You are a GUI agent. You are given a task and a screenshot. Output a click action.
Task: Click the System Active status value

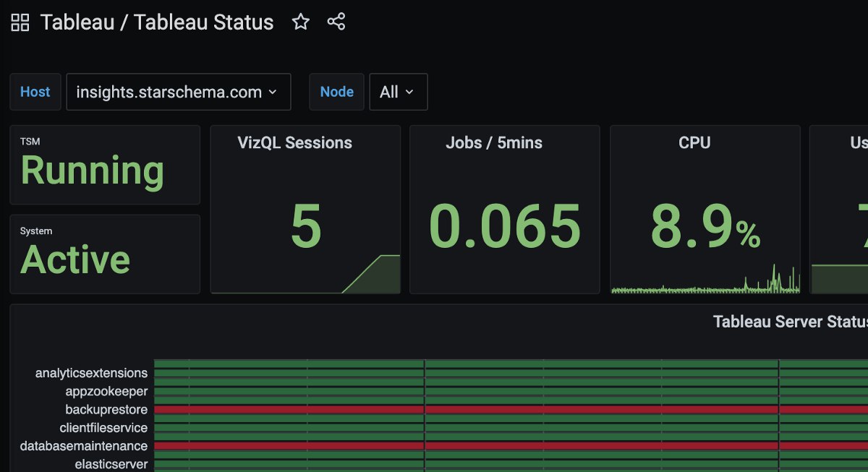(75, 259)
